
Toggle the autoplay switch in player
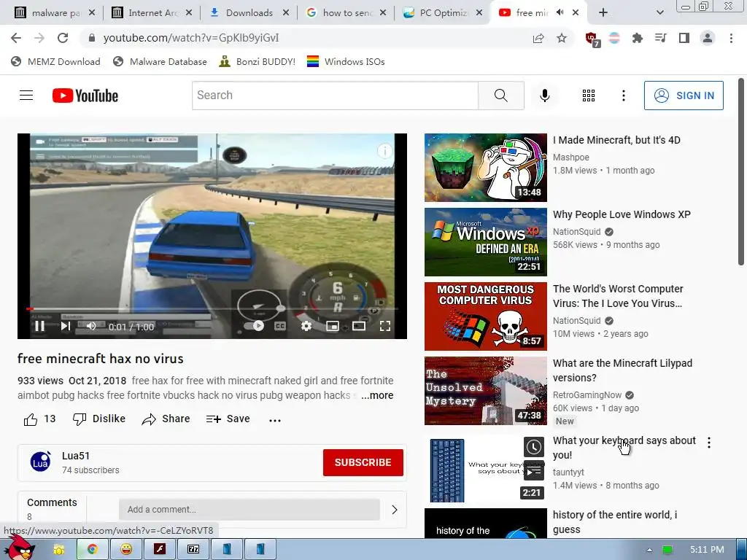pos(254,326)
